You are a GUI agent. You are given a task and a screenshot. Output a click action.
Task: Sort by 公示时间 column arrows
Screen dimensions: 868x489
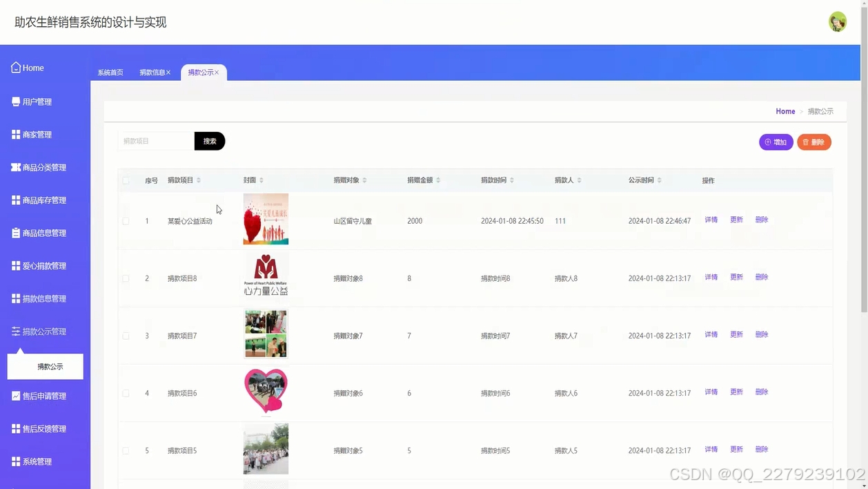click(660, 180)
